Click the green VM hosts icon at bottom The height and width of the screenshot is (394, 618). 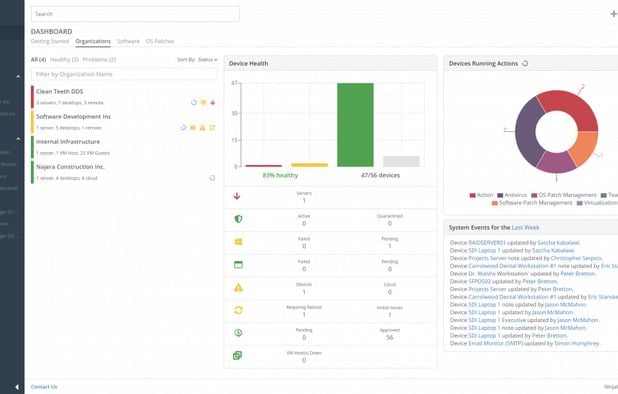[x=238, y=355]
